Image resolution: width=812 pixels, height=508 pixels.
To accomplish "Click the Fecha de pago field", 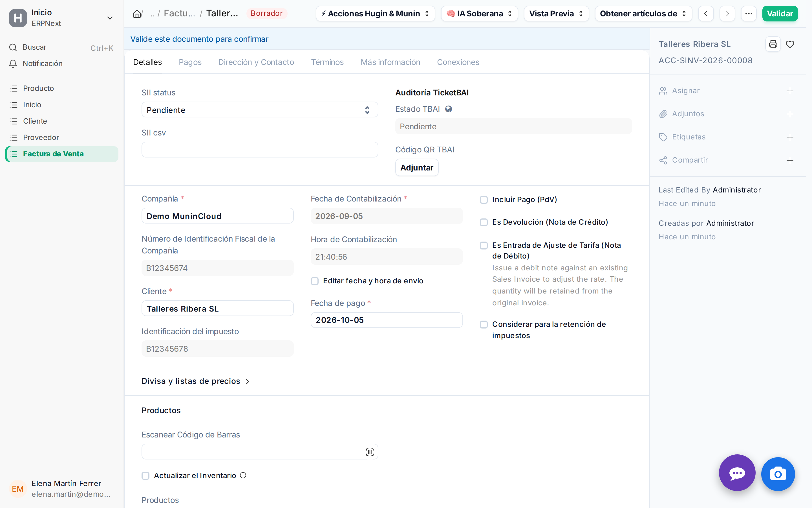I will click(x=387, y=320).
